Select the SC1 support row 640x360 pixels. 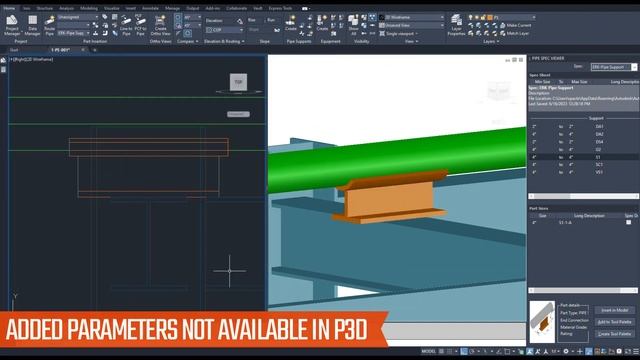point(584,164)
